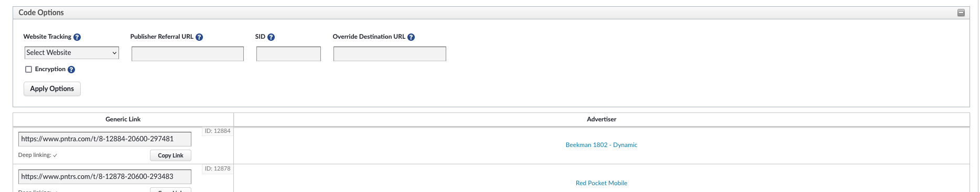Open the Select Website dropdown
The width and height of the screenshot is (980, 192).
72,53
